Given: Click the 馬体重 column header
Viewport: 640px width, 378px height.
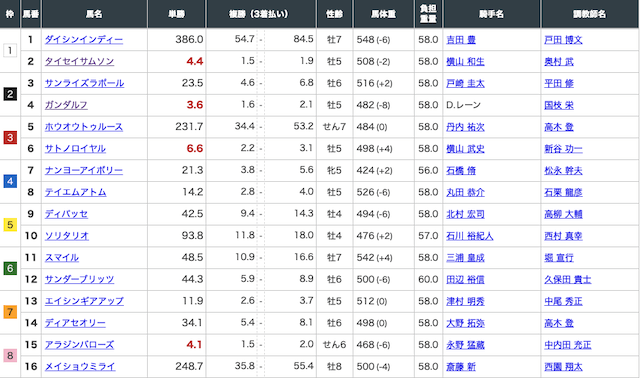Looking at the screenshot, I should click(383, 14).
